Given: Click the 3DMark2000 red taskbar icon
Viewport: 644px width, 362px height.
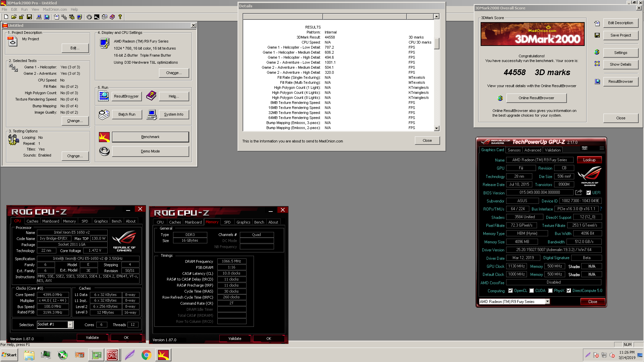Looking at the screenshot, I should click(163, 355).
